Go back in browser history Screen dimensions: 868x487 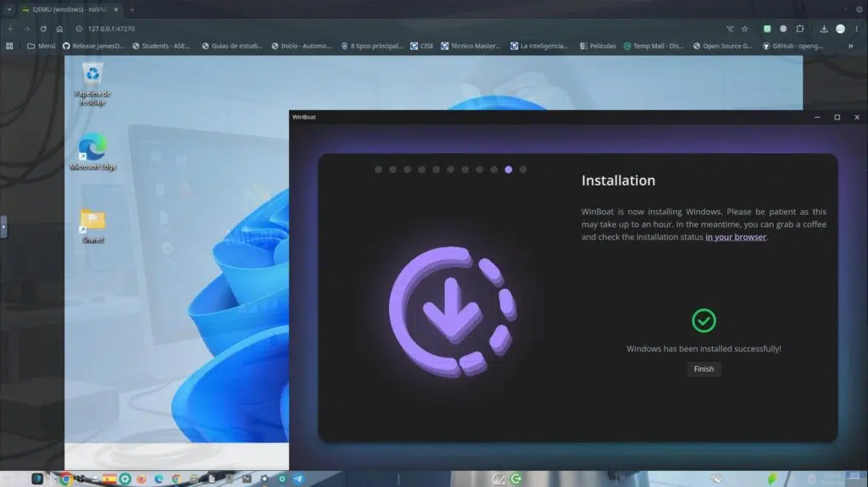[10, 29]
